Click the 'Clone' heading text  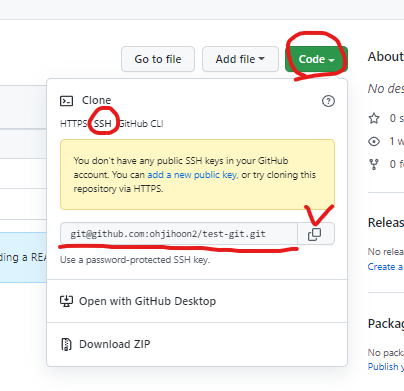point(97,100)
